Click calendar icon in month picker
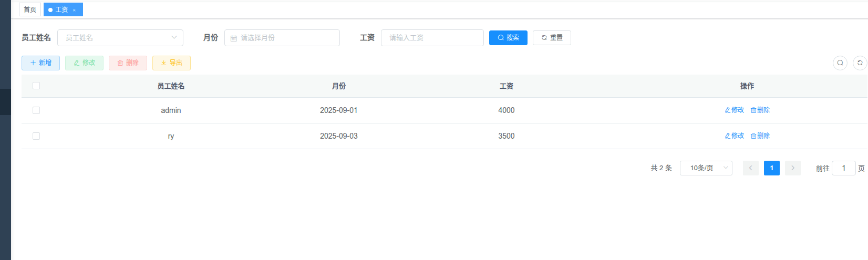The width and height of the screenshot is (868, 260). tap(234, 38)
